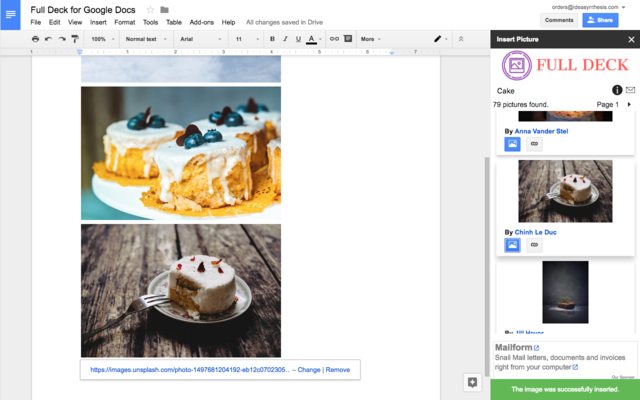640x400 pixels.
Task: Insert a comment using toolbar icon
Action: 348,39
